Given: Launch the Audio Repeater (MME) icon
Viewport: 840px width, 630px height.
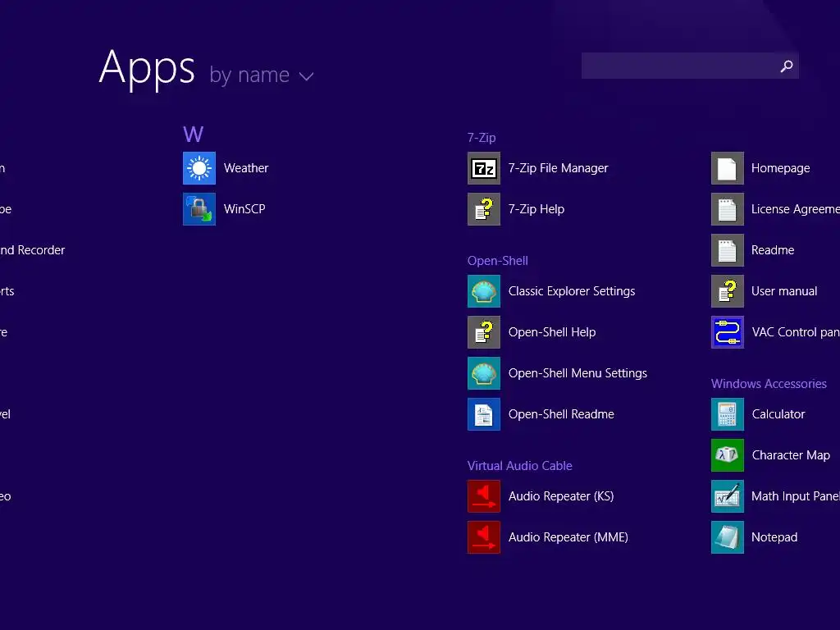Looking at the screenshot, I should (x=484, y=537).
